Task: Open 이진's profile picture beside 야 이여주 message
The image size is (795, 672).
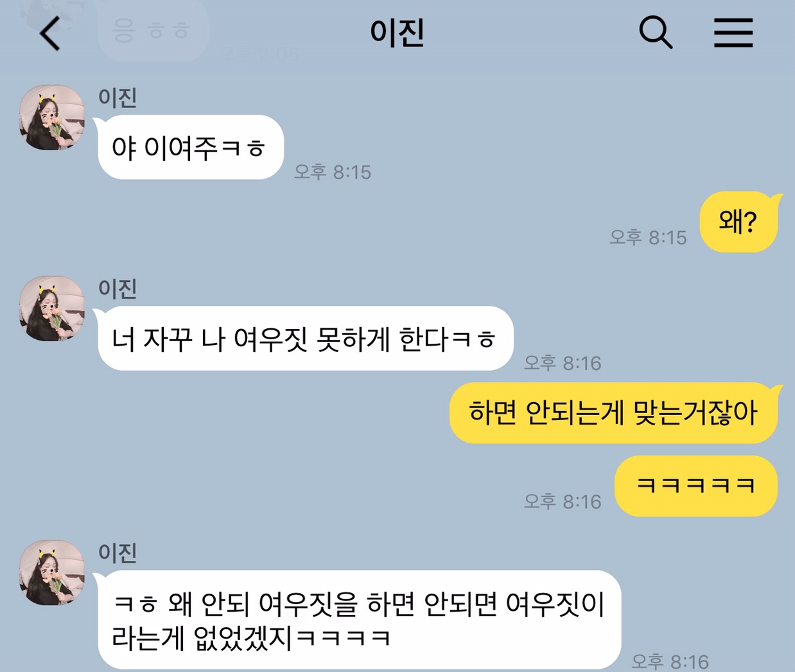Action: pyautogui.click(x=52, y=118)
